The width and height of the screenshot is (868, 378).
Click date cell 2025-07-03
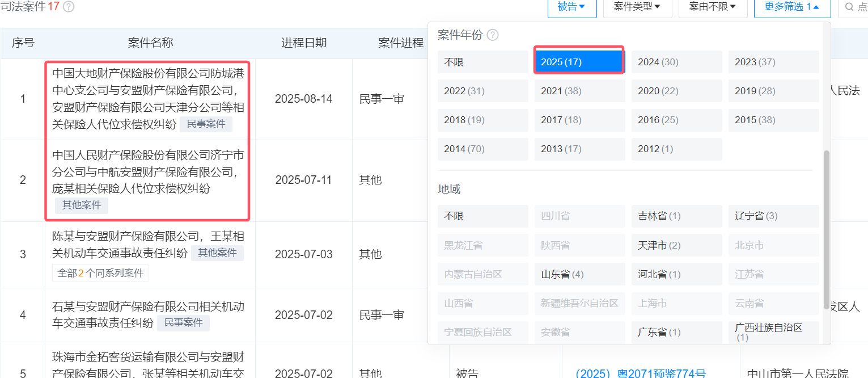304,254
